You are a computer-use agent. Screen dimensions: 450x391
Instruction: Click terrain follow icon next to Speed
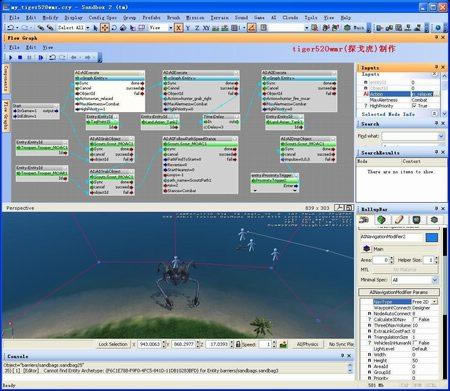(x=283, y=344)
